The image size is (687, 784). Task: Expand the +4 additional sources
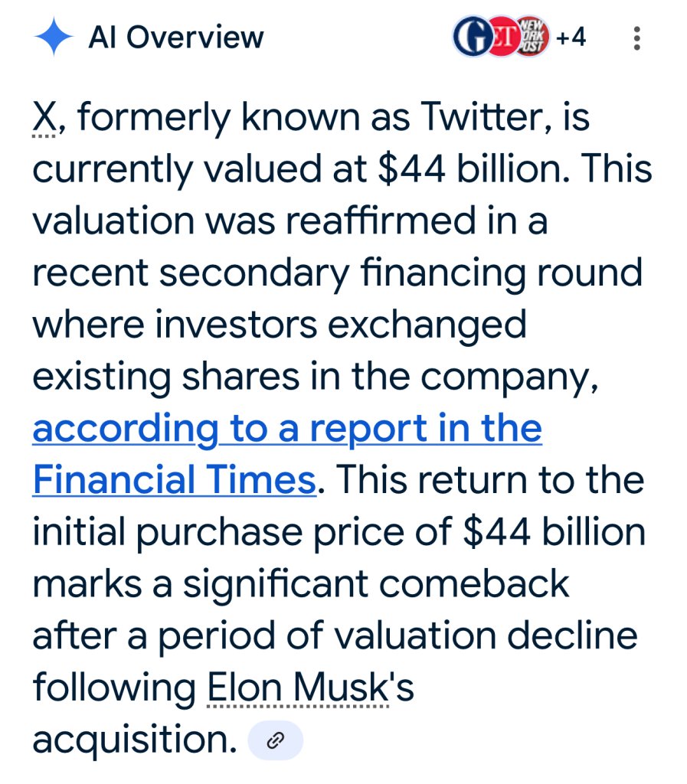pos(571,37)
